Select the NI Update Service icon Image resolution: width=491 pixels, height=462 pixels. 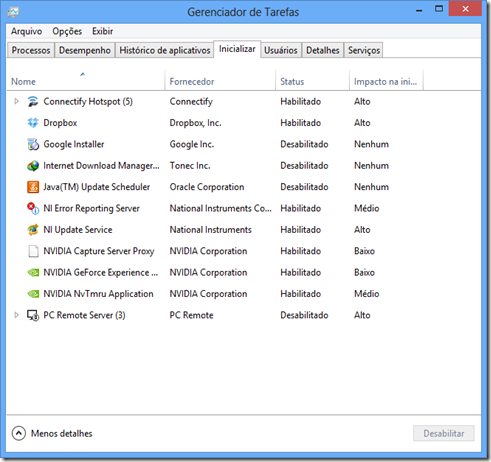coord(33,230)
